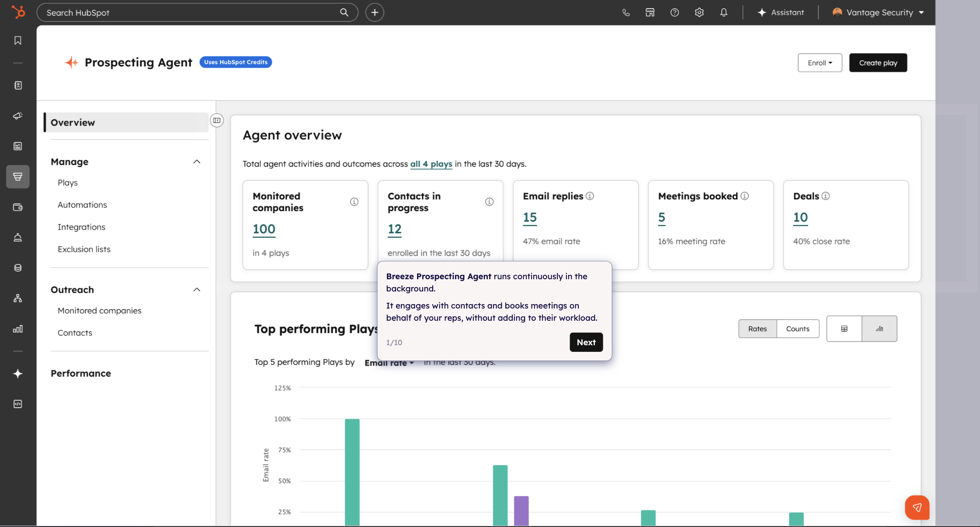The height and width of the screenshot is (527, 980).
Task: Open the Settings gear icon
Action: point(699,12)
